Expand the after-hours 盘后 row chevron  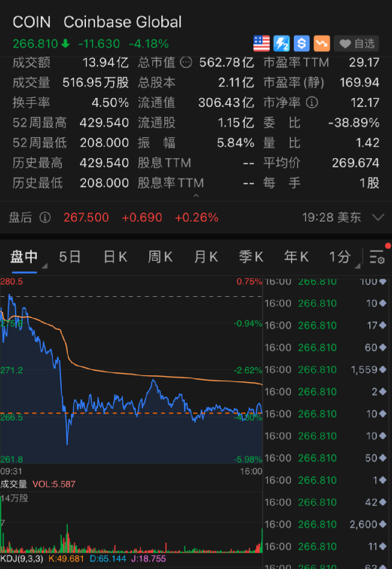click(x=378, y=217)
